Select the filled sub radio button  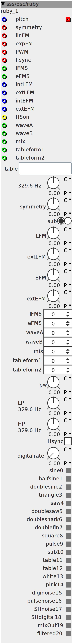pyautogui.click(x=61, y=221)
